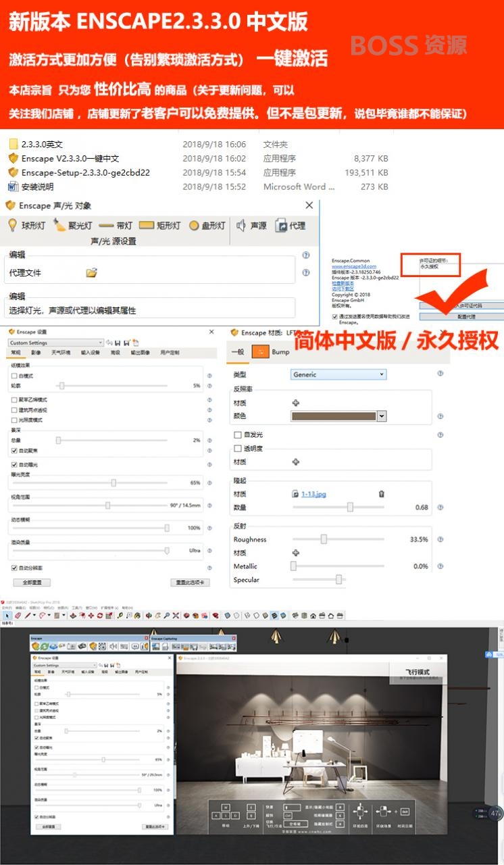Open proxy file browse folder icon
504x865 pixels.
point(92,272)
